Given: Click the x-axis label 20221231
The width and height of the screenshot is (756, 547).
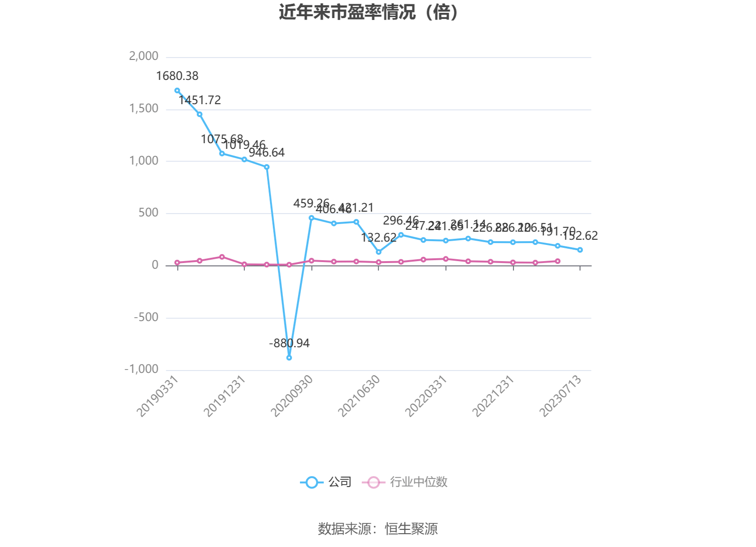Looking at the screenshot, I should click(494, 396).
